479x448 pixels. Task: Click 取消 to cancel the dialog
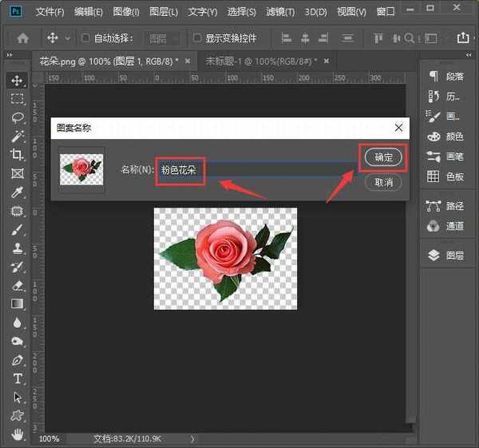(x=383, y=182)
